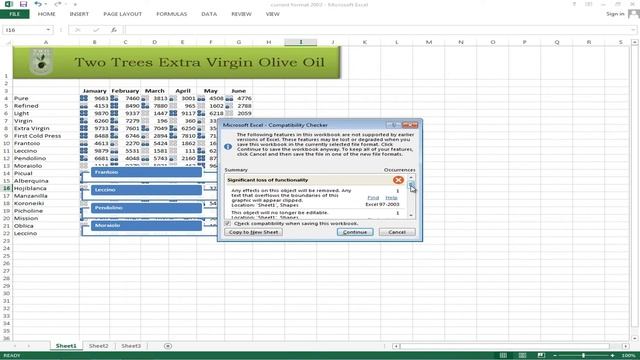Open the PAGE LAYOUT ribbon tab
The width and height of the screenshot is (640, 360).
click(122, 14)
